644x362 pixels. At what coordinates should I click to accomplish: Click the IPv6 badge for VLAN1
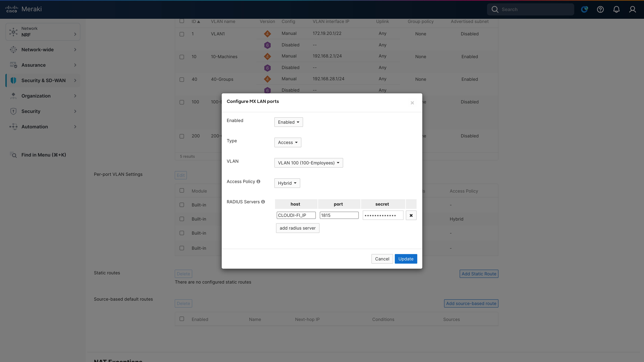pos(267,45)
